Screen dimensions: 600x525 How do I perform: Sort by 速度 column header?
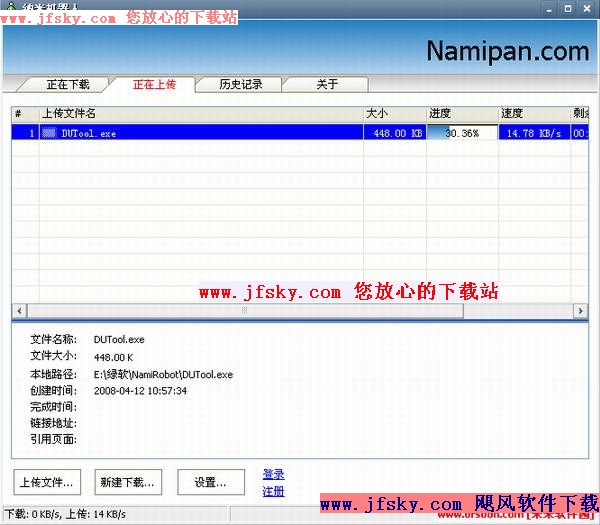point(534,114)
